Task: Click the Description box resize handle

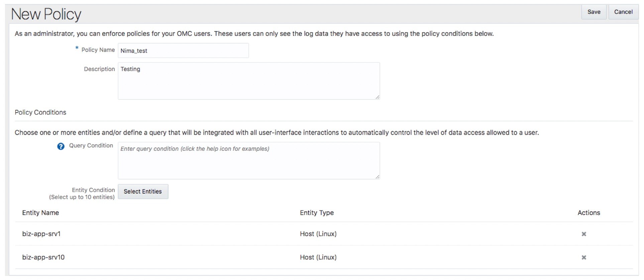Action: click(377, 97)
